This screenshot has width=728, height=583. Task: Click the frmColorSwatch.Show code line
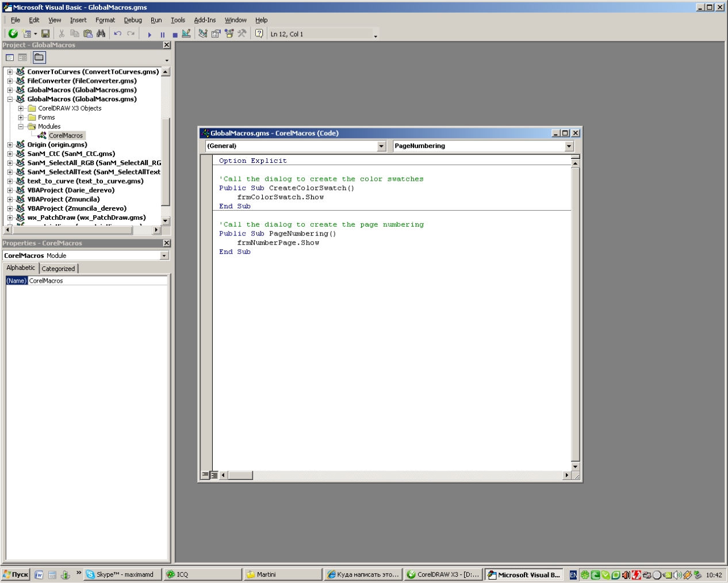pos(281,197)
